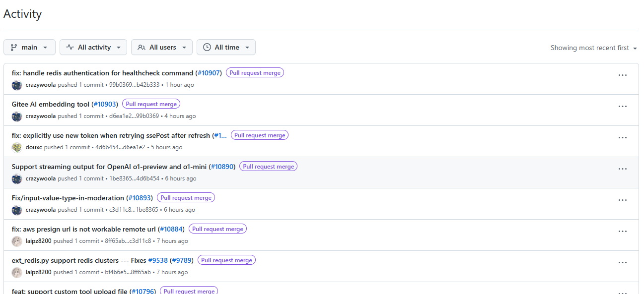This screenshot has width=644, height=294.
Task: Open the All activity filter dropdown
Action: pyautogui.click(x=93, y=47)
